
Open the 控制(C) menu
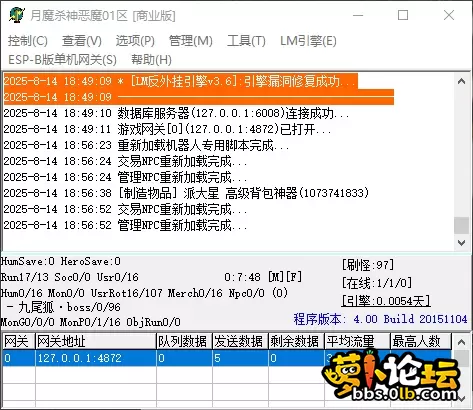click(28, 41)
